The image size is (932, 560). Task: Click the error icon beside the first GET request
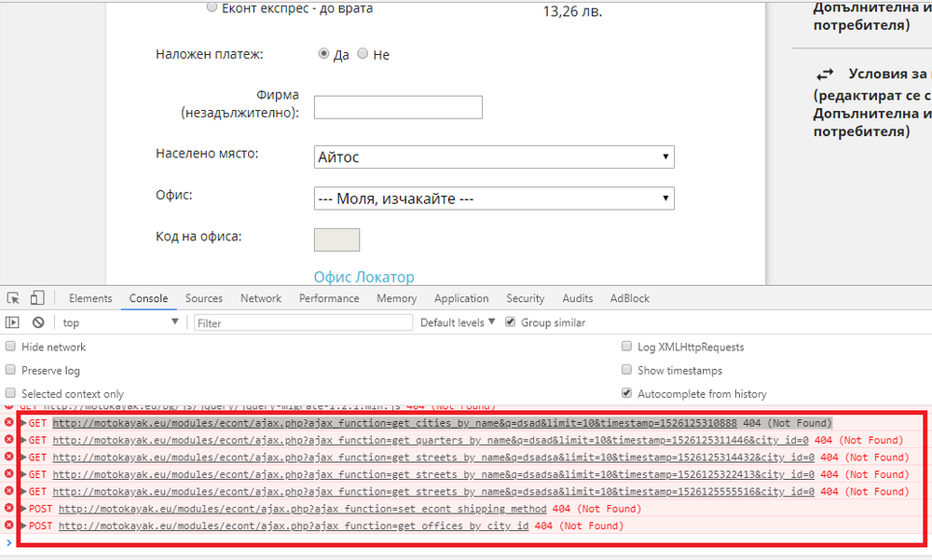click(8, 422)
